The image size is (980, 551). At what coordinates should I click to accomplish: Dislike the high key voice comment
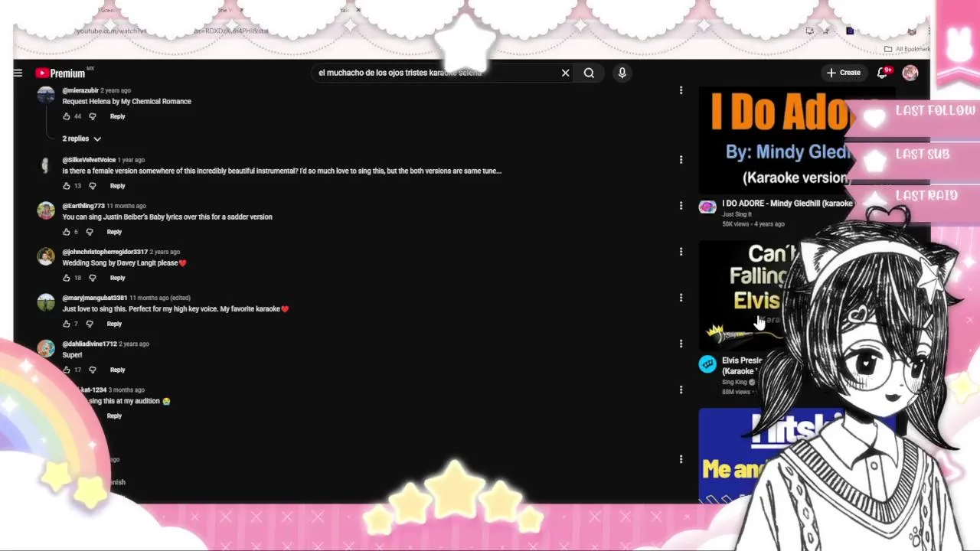point(90,324)
